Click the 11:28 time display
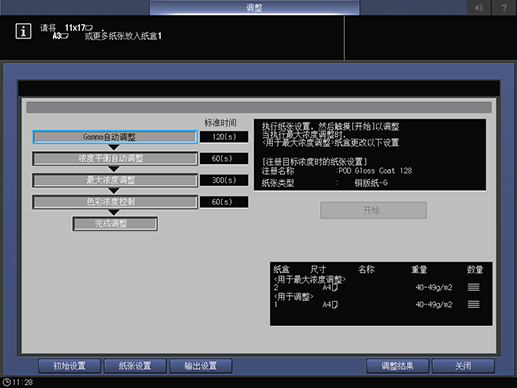 click(23, 382)
